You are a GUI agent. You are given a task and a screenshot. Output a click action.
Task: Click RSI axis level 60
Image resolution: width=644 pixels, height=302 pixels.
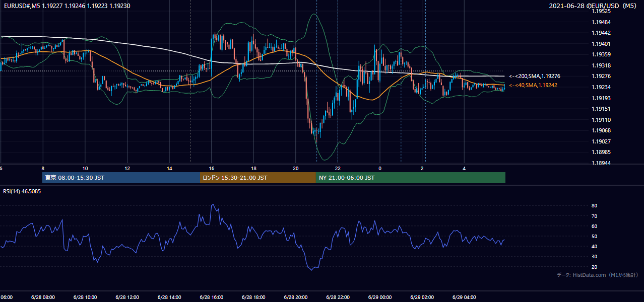595,226
